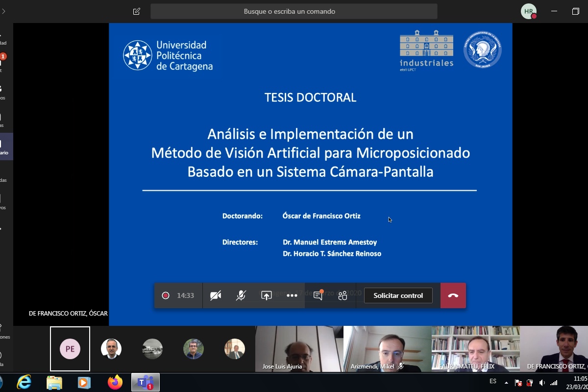
Task: Show the meeting conversation chat
Action: [318, 295]
